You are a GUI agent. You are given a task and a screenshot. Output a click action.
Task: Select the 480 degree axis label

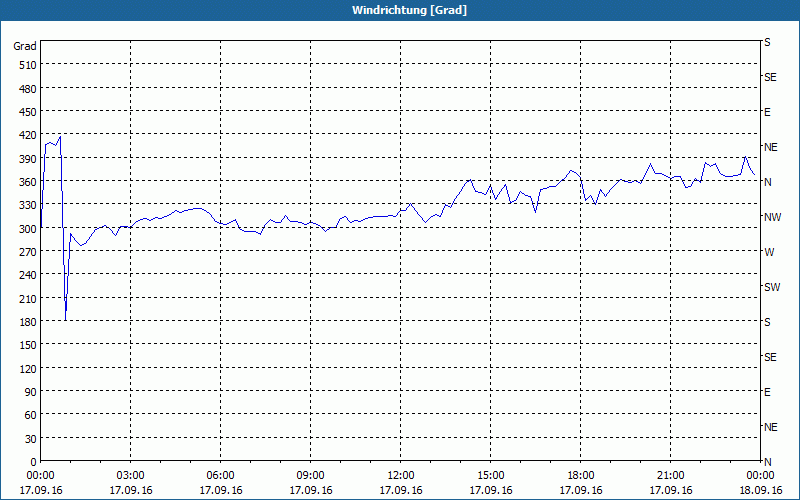tap(28, 89)
